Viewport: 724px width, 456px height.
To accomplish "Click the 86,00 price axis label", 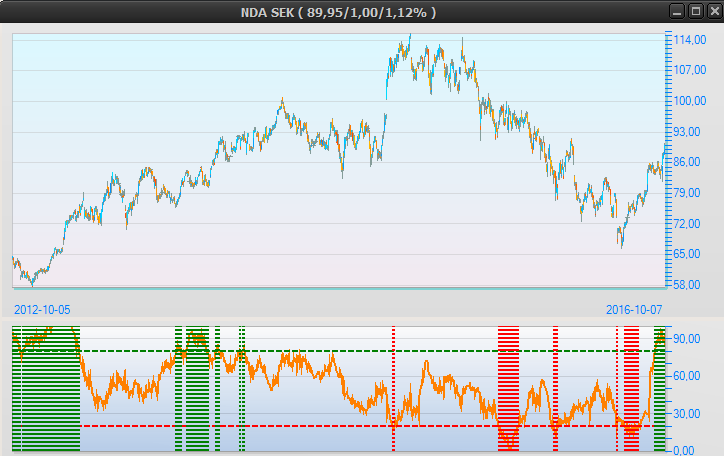I will (x=687, y=162).
